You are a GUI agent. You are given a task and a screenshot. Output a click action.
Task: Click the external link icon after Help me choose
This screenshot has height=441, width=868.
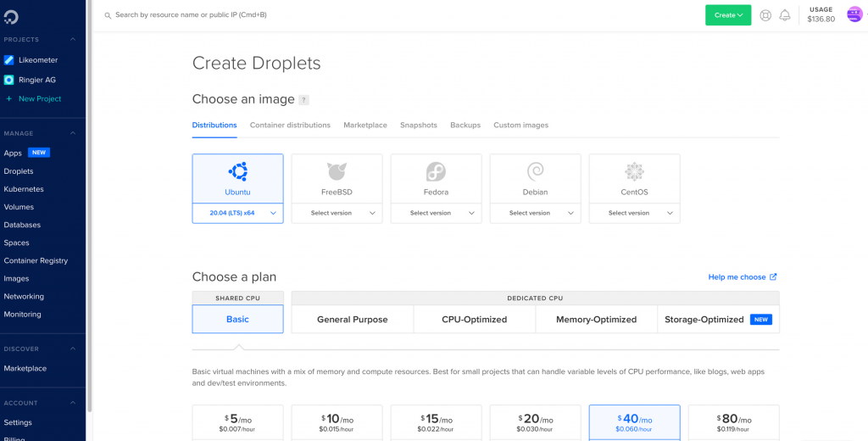click(x=773, y=276)
